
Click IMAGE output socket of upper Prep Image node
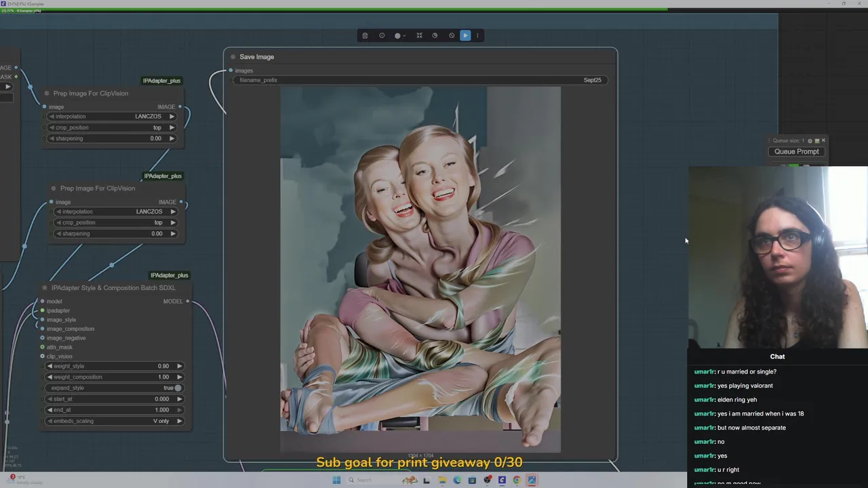pos(180,107)
